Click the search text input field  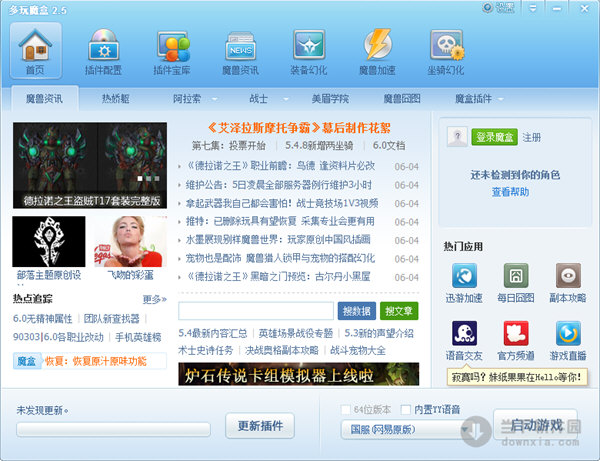pyautogui.click(x=256, y=311)
